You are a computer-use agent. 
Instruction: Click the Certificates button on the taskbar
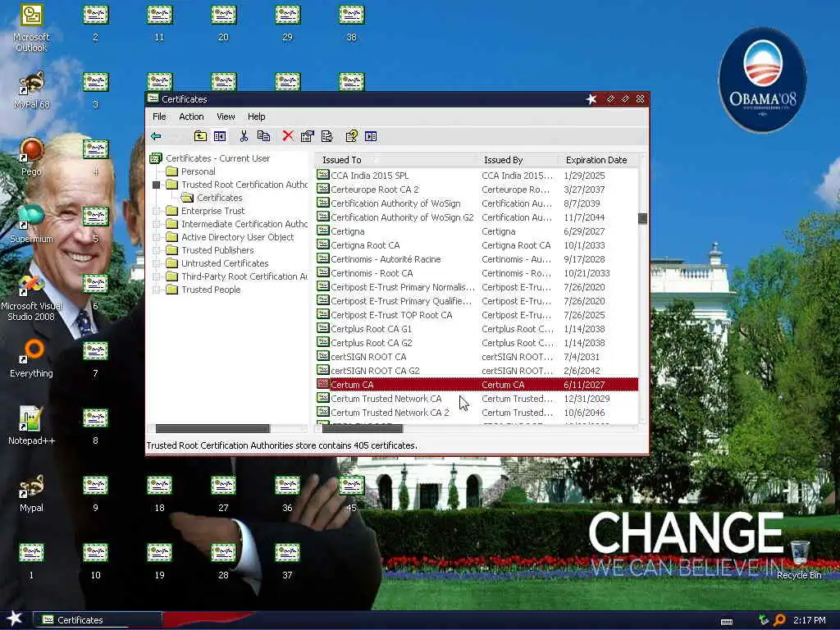(98, 620)
